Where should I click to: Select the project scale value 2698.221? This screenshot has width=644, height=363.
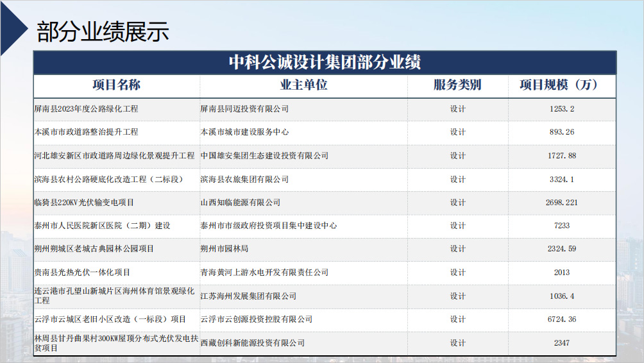[x=561, y=203]
